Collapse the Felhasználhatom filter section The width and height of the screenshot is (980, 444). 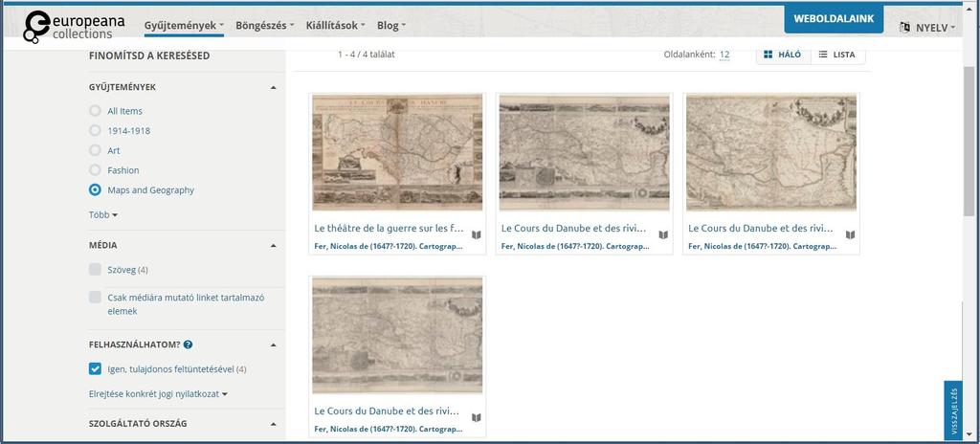point(273,344)
